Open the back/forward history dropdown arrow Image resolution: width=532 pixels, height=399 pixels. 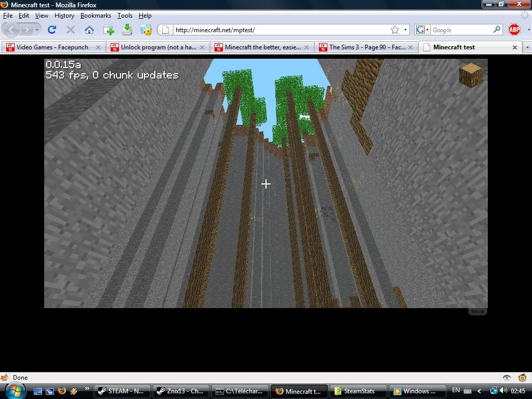click(x=37, y=30)
